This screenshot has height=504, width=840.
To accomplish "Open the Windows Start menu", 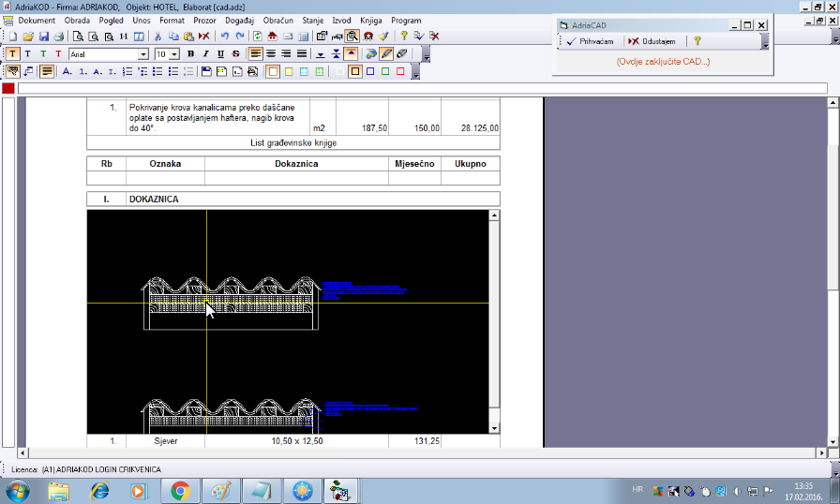I will [x=17, y=491].
